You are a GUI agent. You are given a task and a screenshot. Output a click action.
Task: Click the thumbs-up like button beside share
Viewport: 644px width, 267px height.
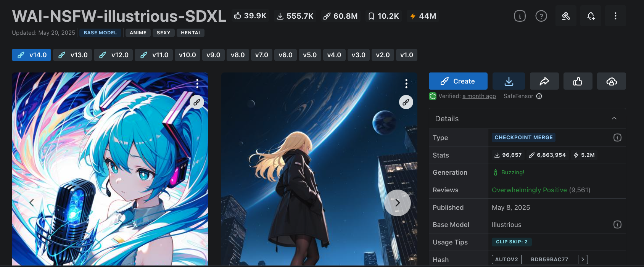click(578, 81)
